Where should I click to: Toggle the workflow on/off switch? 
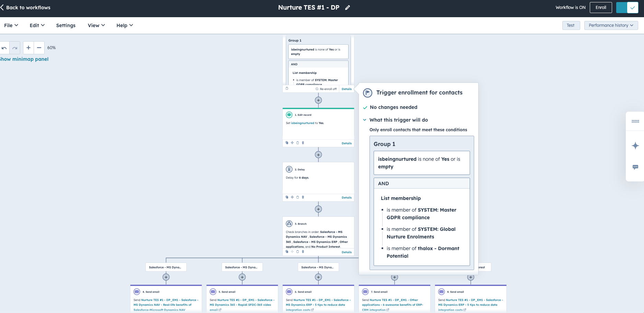click(627, 8)
